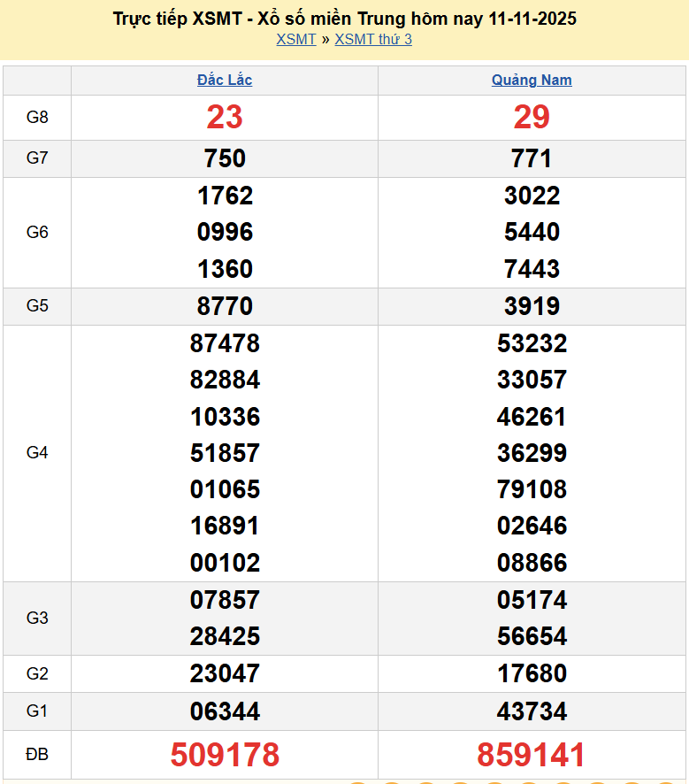
Task: Open the Quảng Nam province link
Action: click(532, 80)
